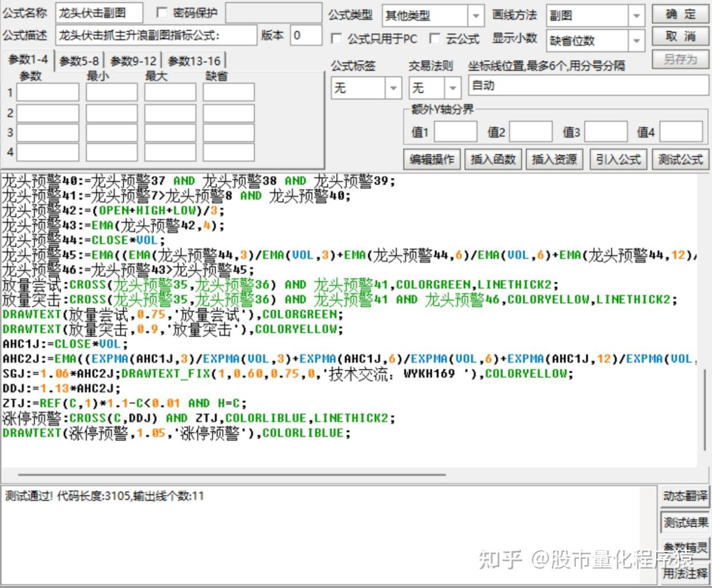Open the 编辑操作 menu button
This screenshot has height=588, width=712.
432,159
